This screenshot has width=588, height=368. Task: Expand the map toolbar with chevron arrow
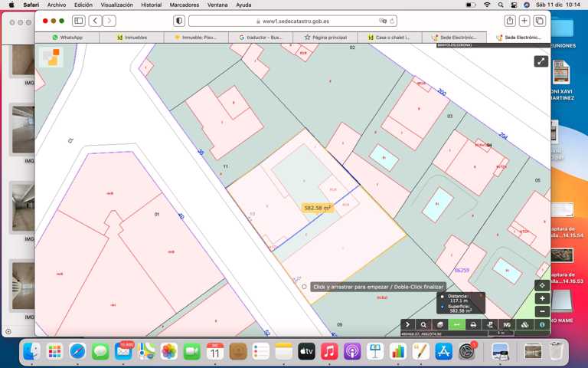tap(407, 325)
